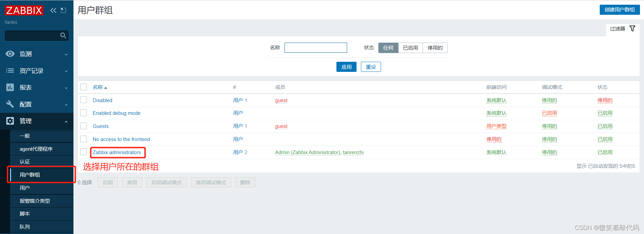Image resolution: width=644 pixels, height=234 pixels.
Task: Click 已启用 status link for Guests row
Action: [x=605, y=126]
